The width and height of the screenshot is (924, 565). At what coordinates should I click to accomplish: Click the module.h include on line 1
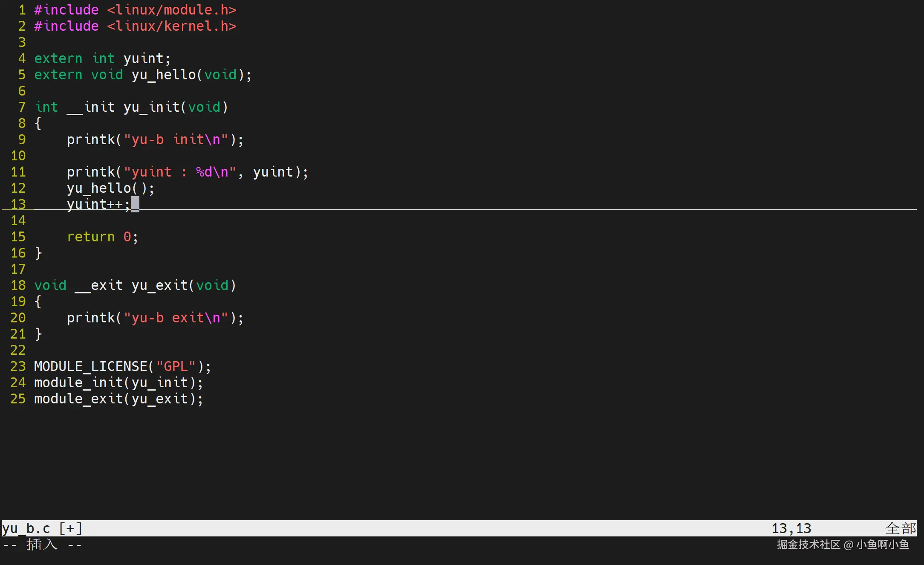pyautogui.click(x=171, y=10)
